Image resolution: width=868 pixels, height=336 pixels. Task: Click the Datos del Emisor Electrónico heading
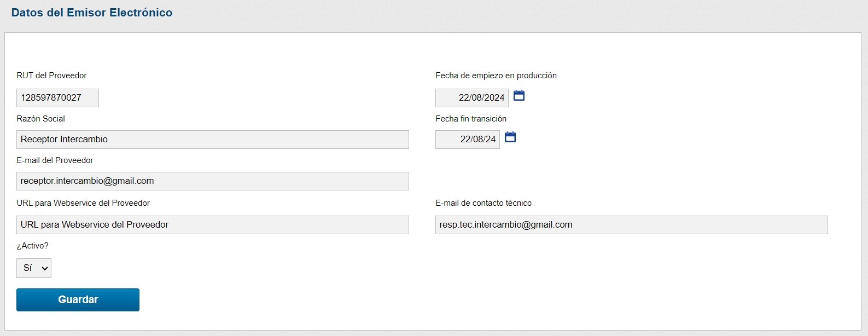coord(92,13)
